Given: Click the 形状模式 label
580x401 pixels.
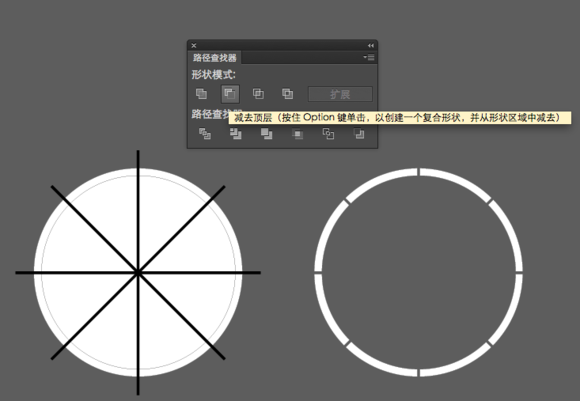Looking at the screenshot, I should tap(213, 75).
